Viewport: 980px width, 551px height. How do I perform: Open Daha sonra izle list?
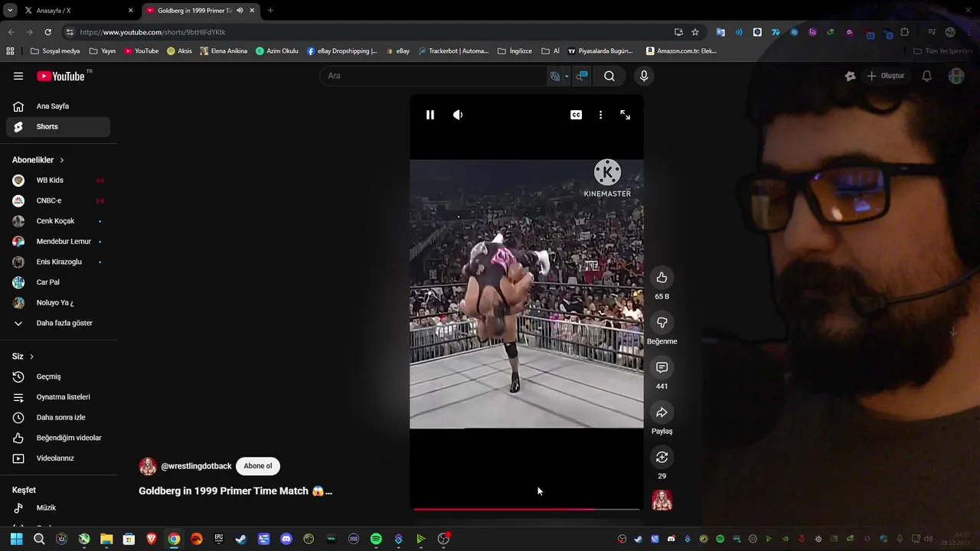point(58,418)
